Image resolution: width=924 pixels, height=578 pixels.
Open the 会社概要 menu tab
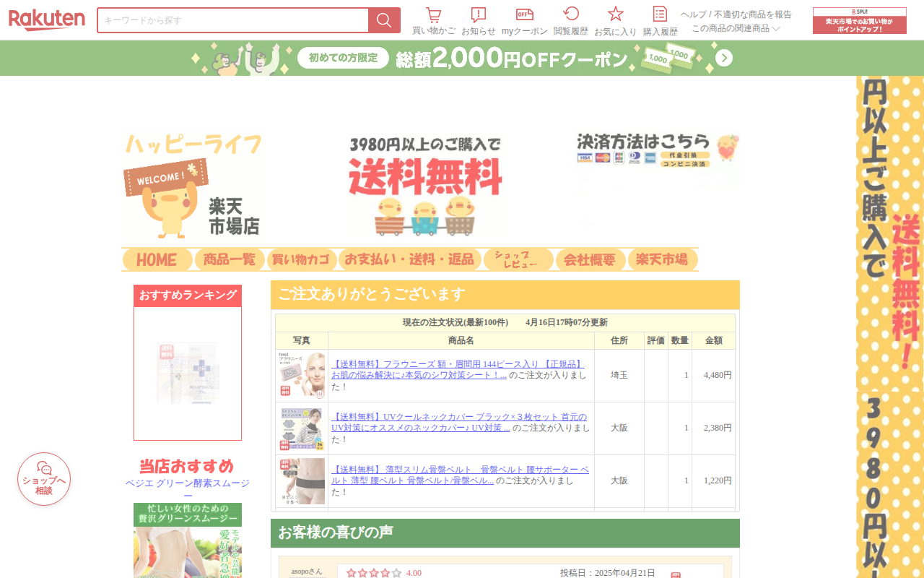click(590, 259)
